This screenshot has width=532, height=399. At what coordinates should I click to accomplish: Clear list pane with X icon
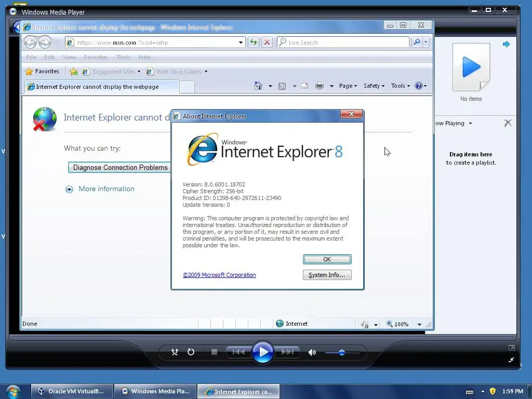[x=508, y=123]
